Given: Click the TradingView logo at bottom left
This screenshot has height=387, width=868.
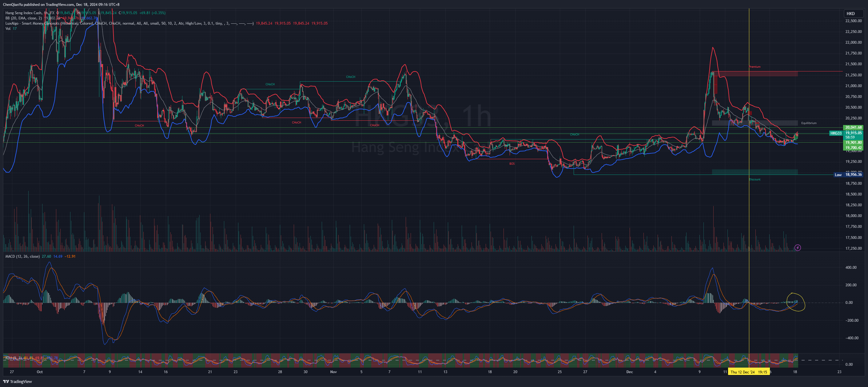Looking at the screenshot, I should click(17, 381).
